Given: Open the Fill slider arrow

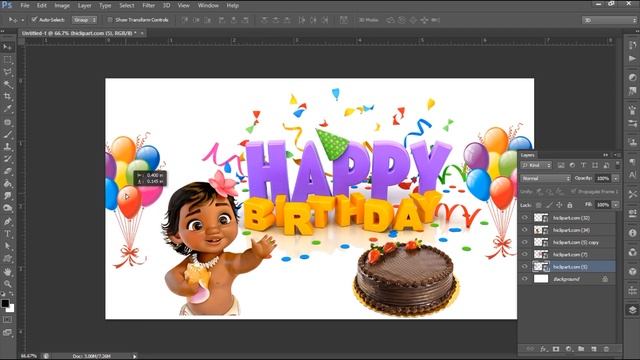Looking at the screenshot, I should tap(616, 204).
